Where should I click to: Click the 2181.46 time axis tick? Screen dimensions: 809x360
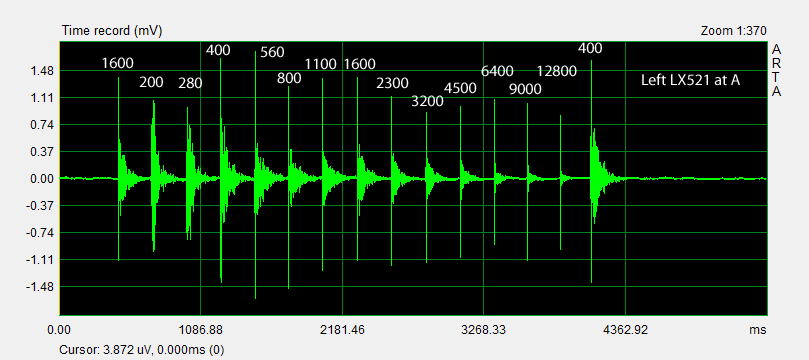(342, 329)
